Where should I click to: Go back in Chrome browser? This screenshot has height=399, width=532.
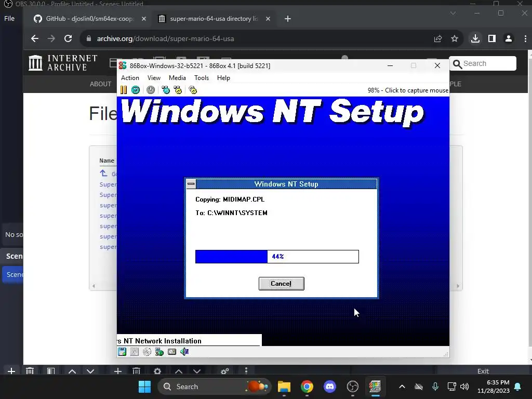pos(35,38)
